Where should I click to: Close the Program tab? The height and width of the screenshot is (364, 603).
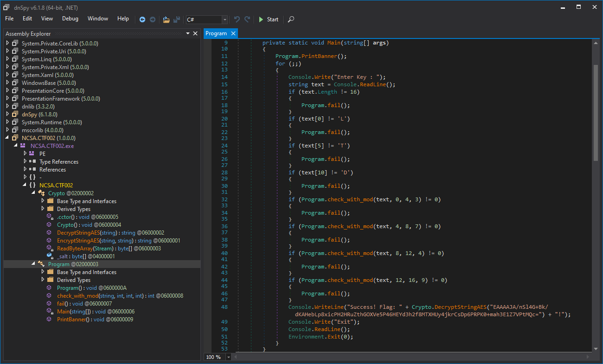(x=233, y=33)
